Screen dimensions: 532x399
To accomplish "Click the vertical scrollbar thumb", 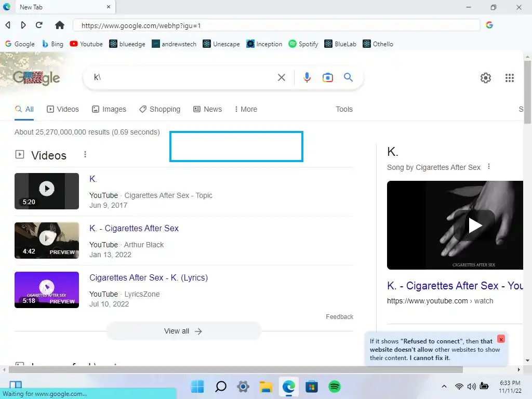I will click(x=527, y=92).
